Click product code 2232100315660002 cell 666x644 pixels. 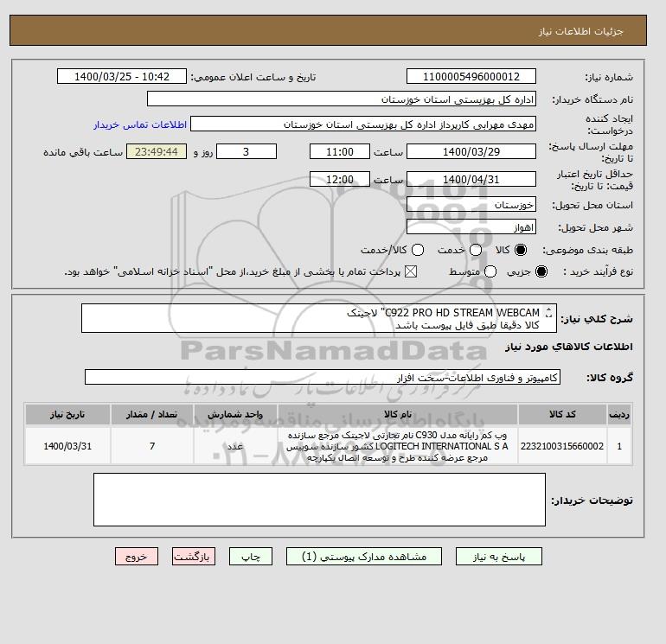tap(562, 446)
